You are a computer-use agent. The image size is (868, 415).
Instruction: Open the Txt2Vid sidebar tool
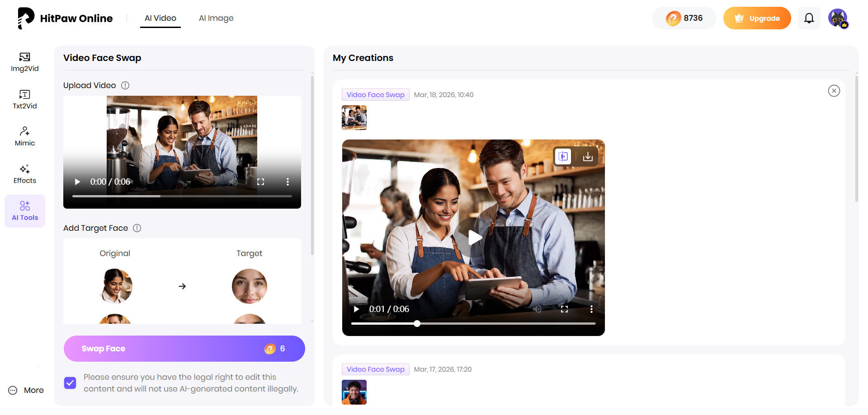click(x=25, y=100)
